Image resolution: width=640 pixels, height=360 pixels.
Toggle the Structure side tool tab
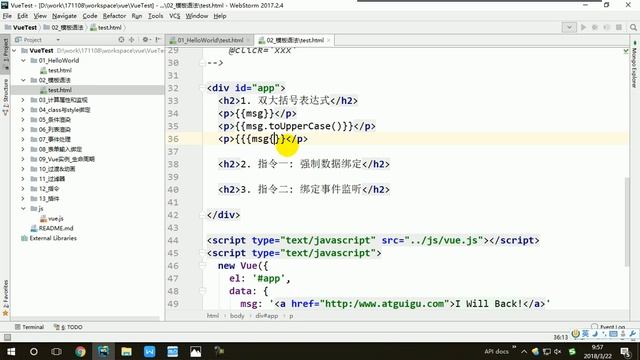6,97
